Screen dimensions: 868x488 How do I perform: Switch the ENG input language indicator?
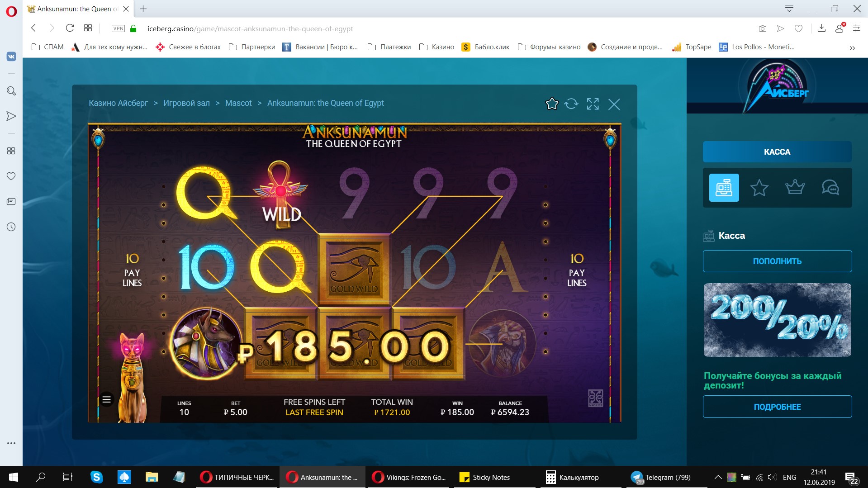tap(789, 477)
